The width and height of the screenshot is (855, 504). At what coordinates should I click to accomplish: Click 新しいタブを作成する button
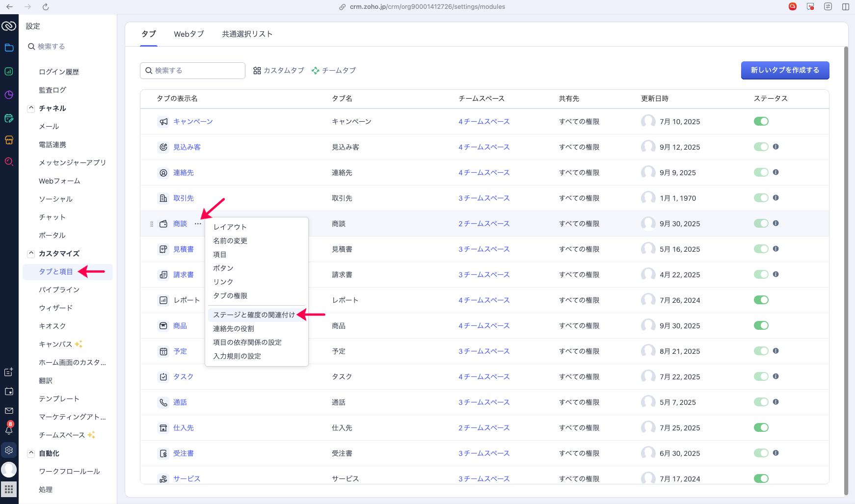(x=785, y=70)
